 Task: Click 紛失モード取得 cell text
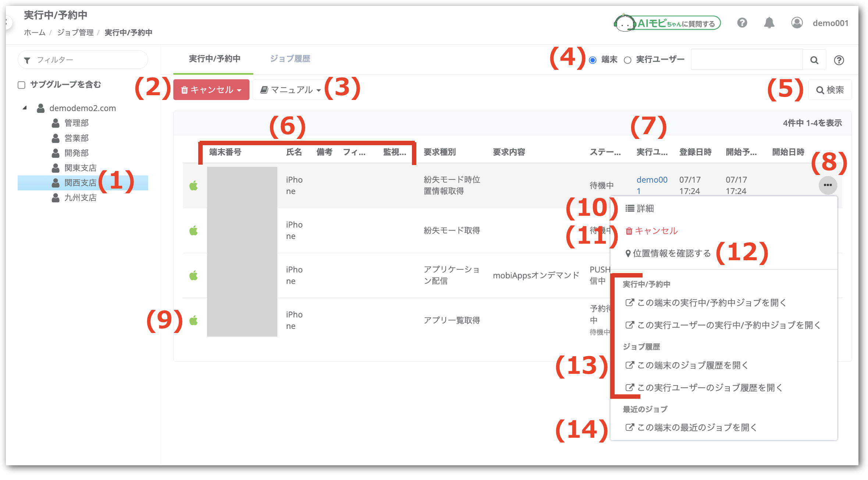[x=452, y=230]
